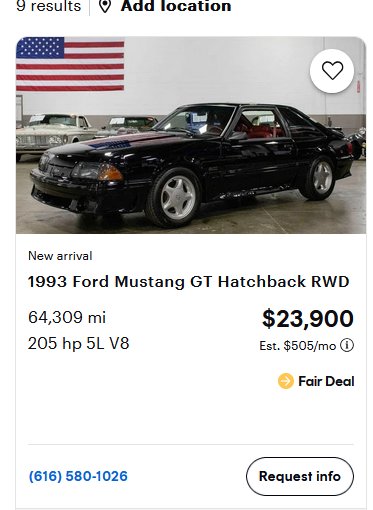Viewport: 373px width, 510px height.
Task: Click the Fair Deal label
Action: coord(326,381)
